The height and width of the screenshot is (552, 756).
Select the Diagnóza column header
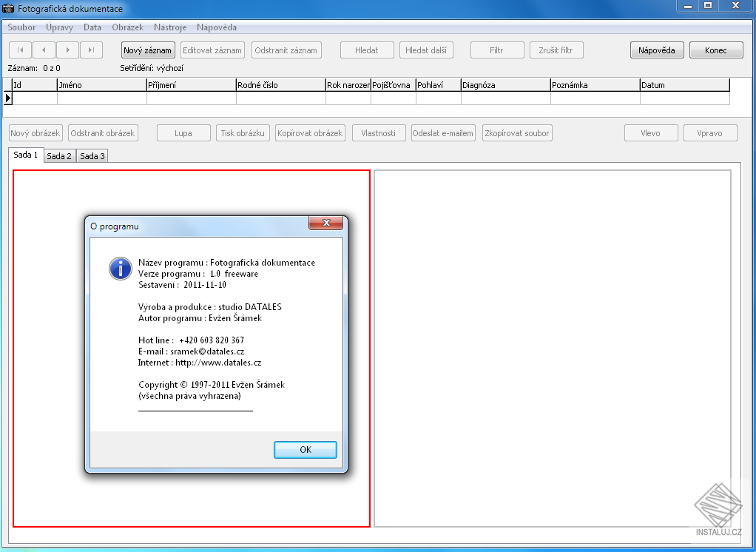click(x=506, y=85)
